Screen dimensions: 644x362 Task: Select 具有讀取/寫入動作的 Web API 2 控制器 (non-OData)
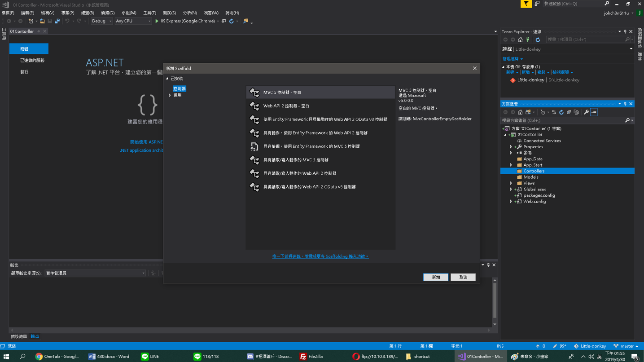pos(320,173)
